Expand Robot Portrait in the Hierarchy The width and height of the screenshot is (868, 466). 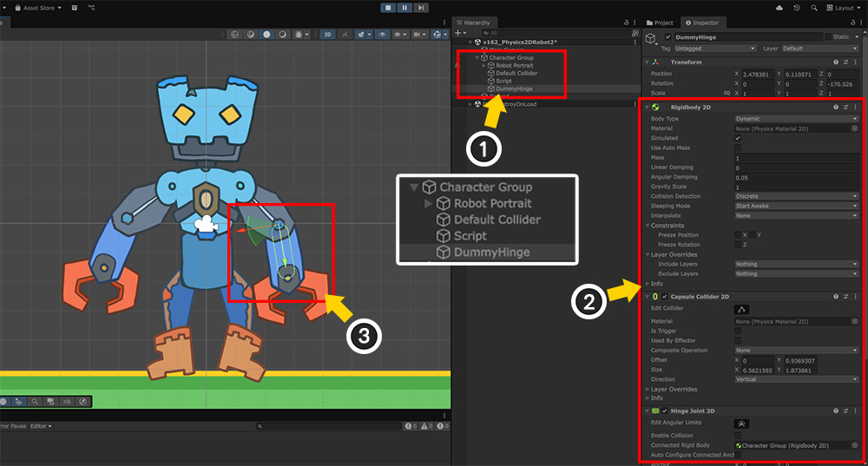pos(482,65)
